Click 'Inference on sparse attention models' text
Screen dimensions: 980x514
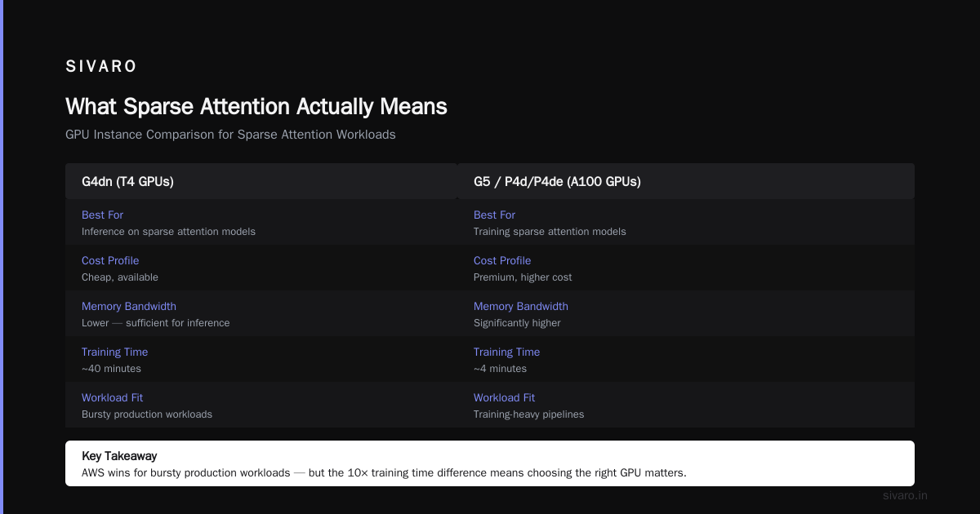[x=168, y=232]
